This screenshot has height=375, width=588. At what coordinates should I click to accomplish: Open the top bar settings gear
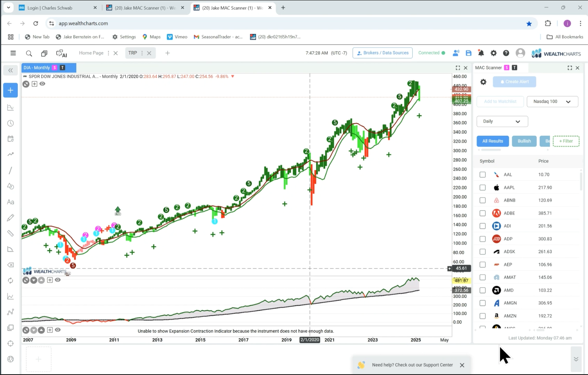(493, 53)
